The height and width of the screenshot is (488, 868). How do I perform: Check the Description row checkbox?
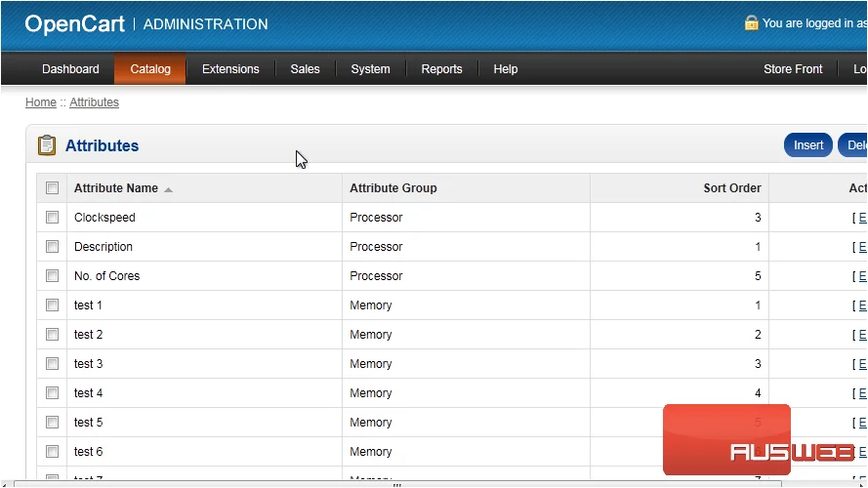[52, 247]
